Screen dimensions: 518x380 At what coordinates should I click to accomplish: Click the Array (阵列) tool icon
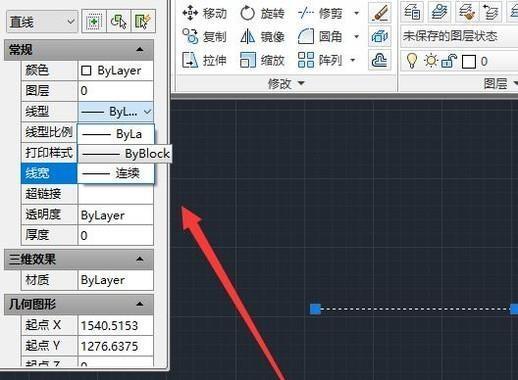306,60
